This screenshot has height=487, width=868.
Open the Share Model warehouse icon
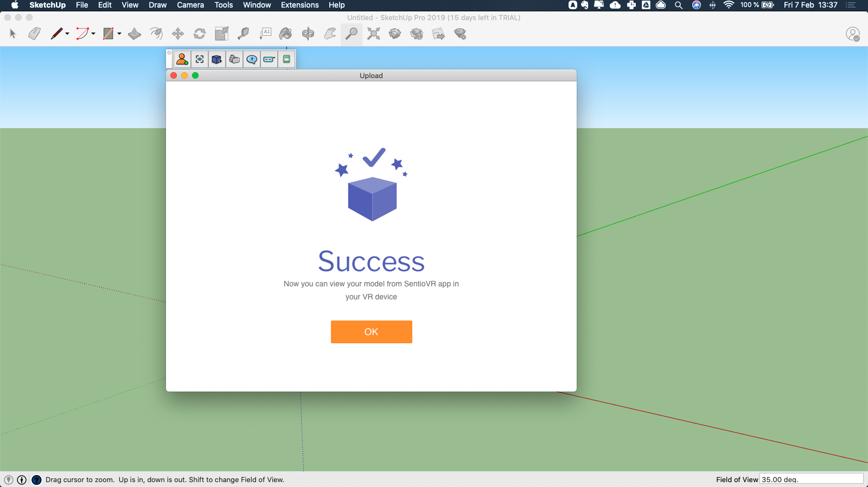(x=417, y=34)
